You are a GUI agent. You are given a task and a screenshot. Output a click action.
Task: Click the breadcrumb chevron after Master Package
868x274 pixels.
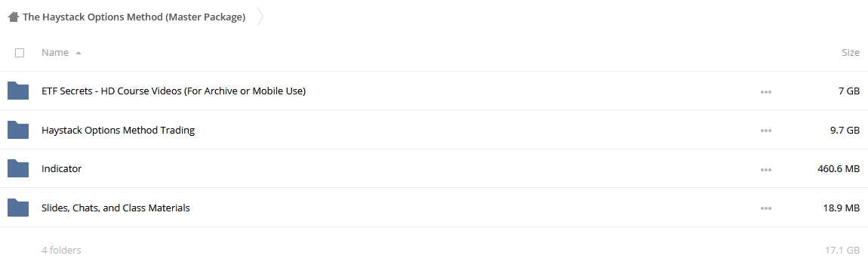pos(260,17)
